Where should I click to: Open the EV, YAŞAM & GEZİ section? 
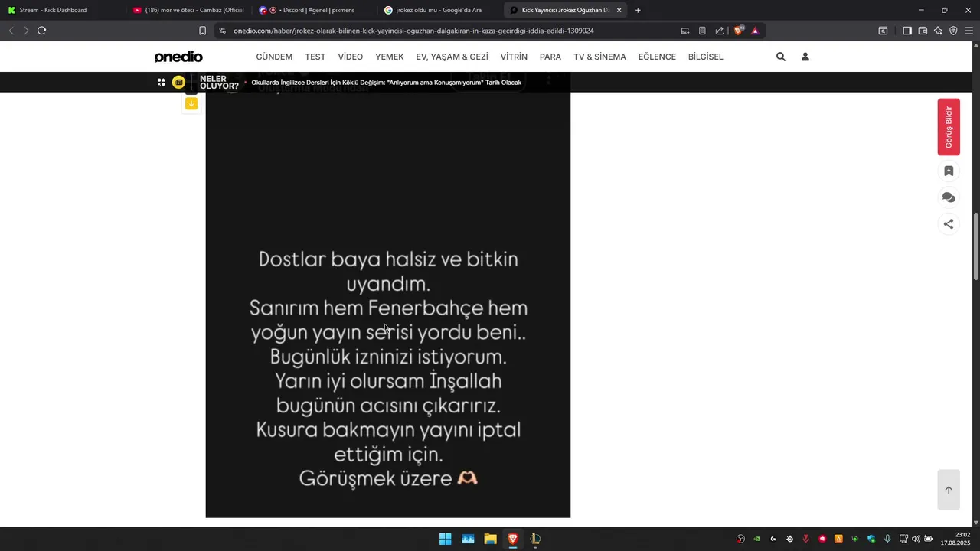pyautogui.click(x=452, y=57)
